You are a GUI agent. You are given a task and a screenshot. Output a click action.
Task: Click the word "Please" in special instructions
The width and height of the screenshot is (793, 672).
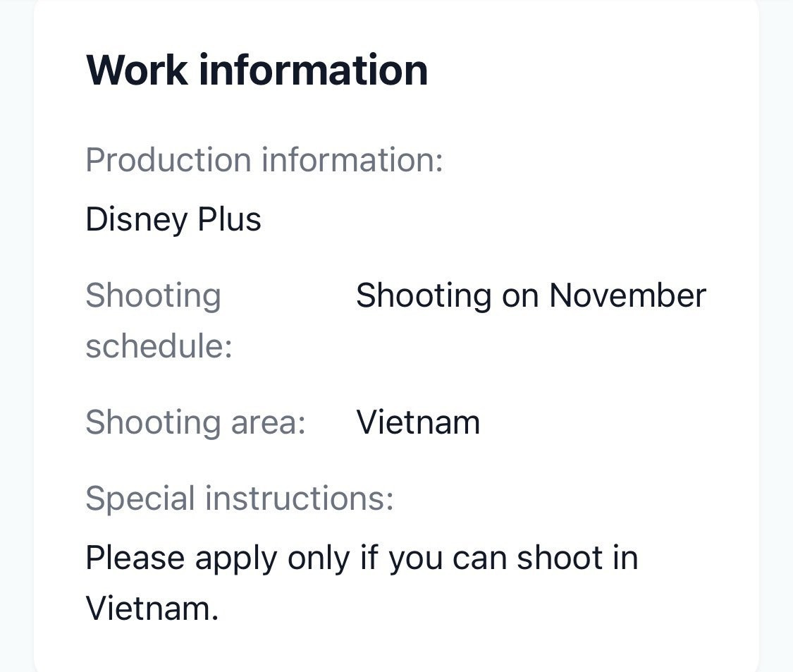[135, 558]
